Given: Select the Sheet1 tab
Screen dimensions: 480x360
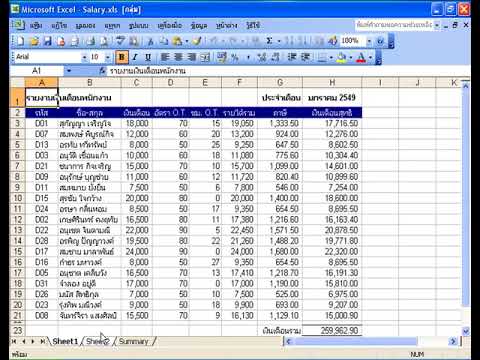Looking at the screenshot, I should click(x=65, y=341).
